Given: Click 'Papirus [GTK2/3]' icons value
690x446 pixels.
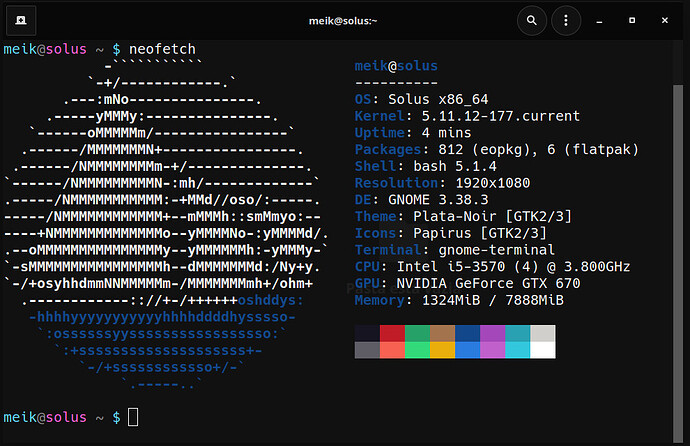Looking at the screenshot, I should point(480,233).
